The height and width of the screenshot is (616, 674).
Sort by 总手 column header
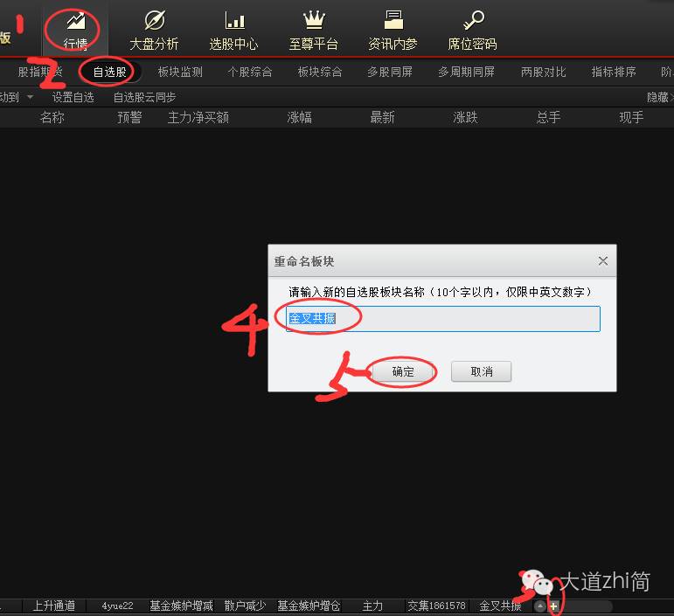548,117
